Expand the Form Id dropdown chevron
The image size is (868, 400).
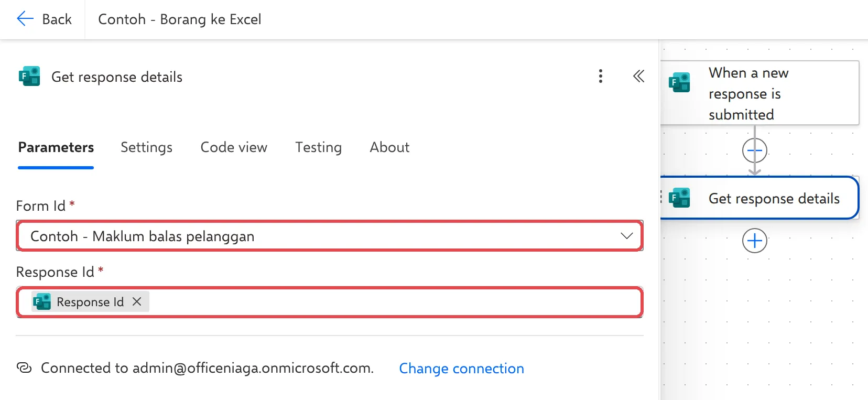click(x=626, y=236)
